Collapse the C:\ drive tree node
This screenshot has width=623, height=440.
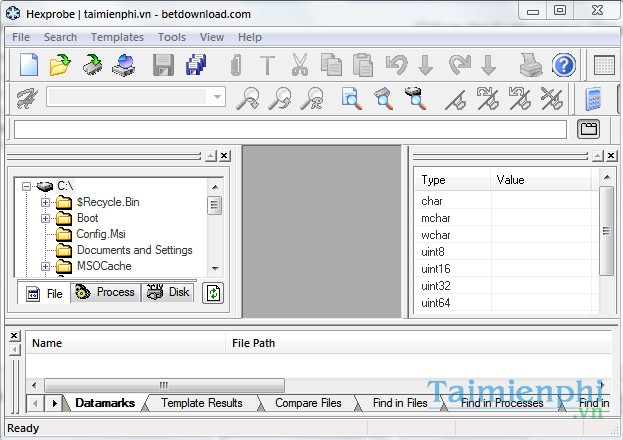(27, 186)
